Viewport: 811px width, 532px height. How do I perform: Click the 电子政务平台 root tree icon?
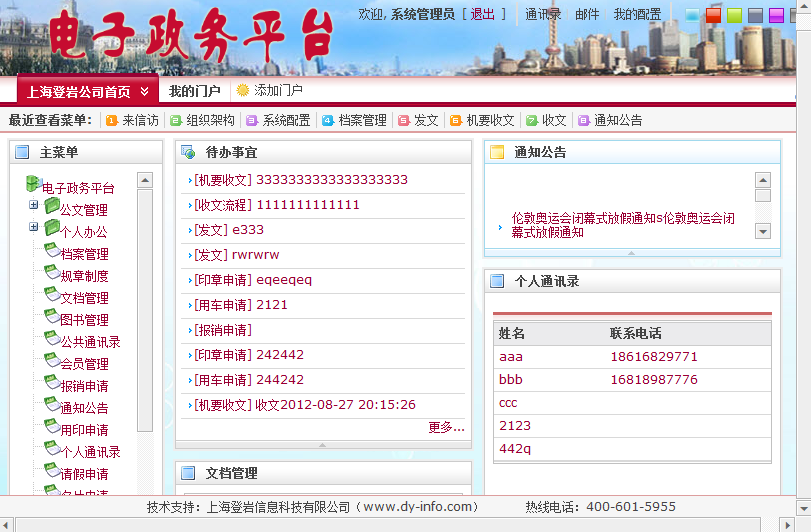point(33,184)
